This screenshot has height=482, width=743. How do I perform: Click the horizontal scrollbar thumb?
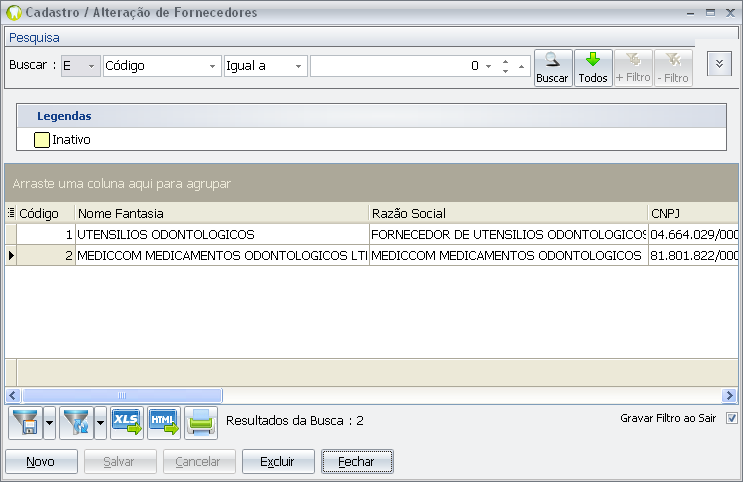(122, 395)
